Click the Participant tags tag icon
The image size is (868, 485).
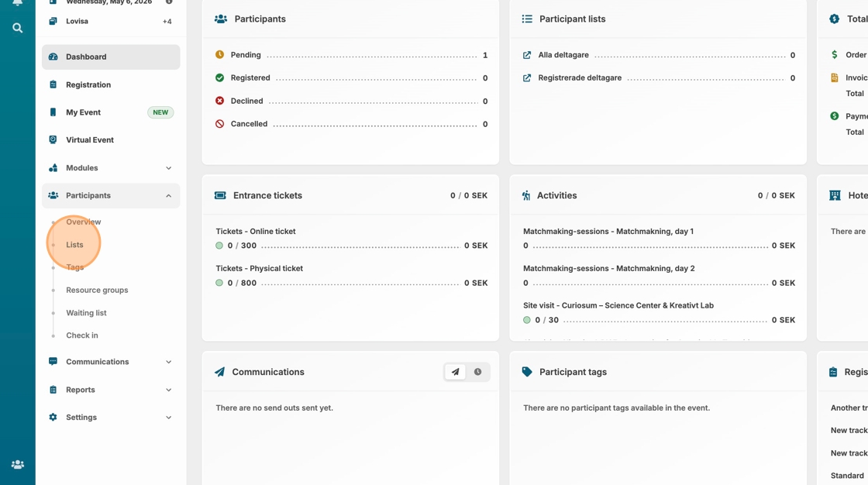point(527,372)
